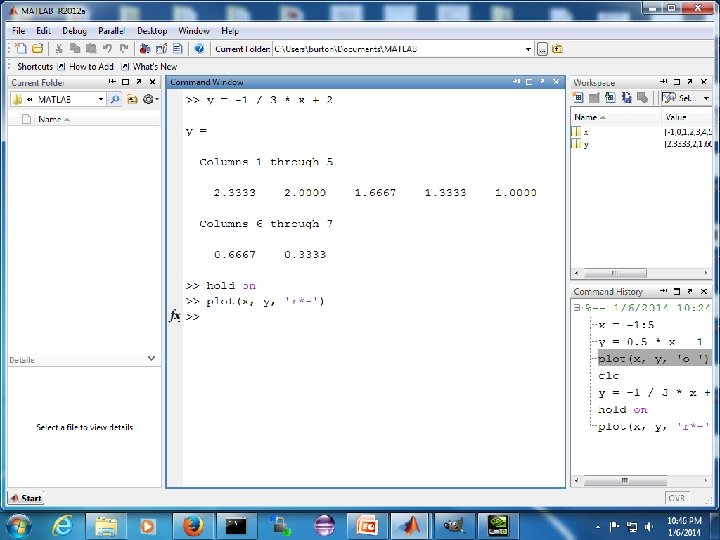Click the New Script toolbar icon
The image size is (720, 540).
coord(21,49)
